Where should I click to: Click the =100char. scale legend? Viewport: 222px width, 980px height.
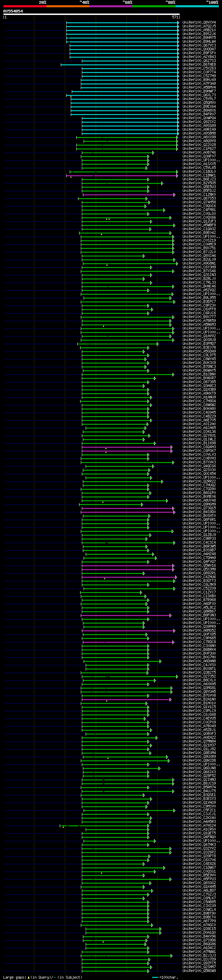coord(165,977)
